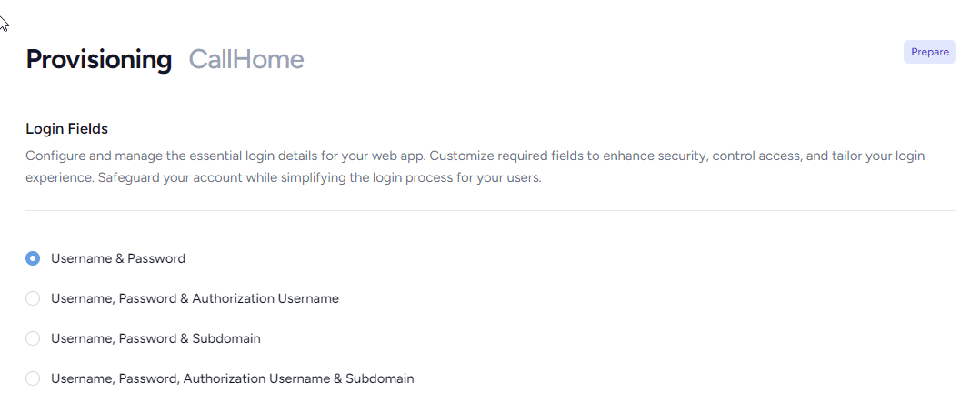This screenshot has width=980, height=413.
Task: Click the "Username & Password" label text
Action: click(118, 258)
